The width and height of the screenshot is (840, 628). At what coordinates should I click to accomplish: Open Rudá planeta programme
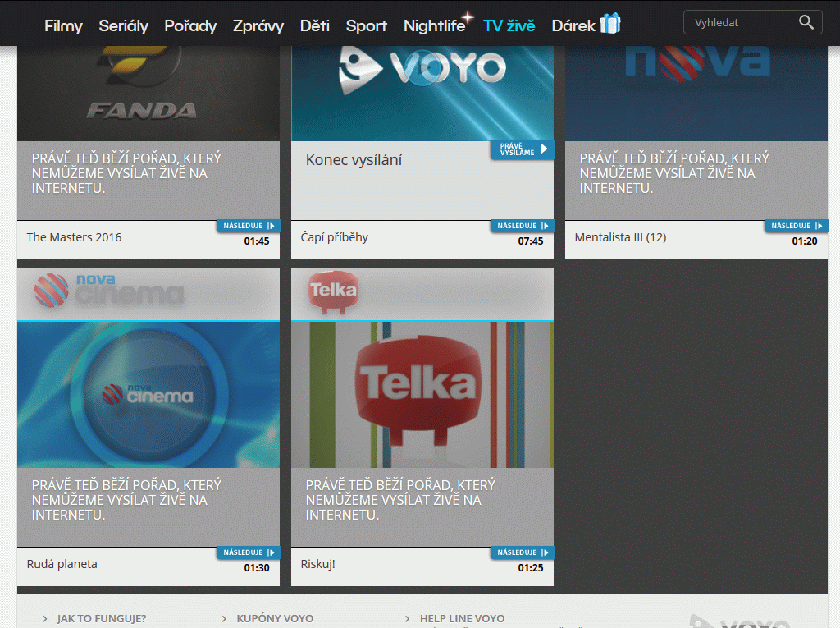62,564
